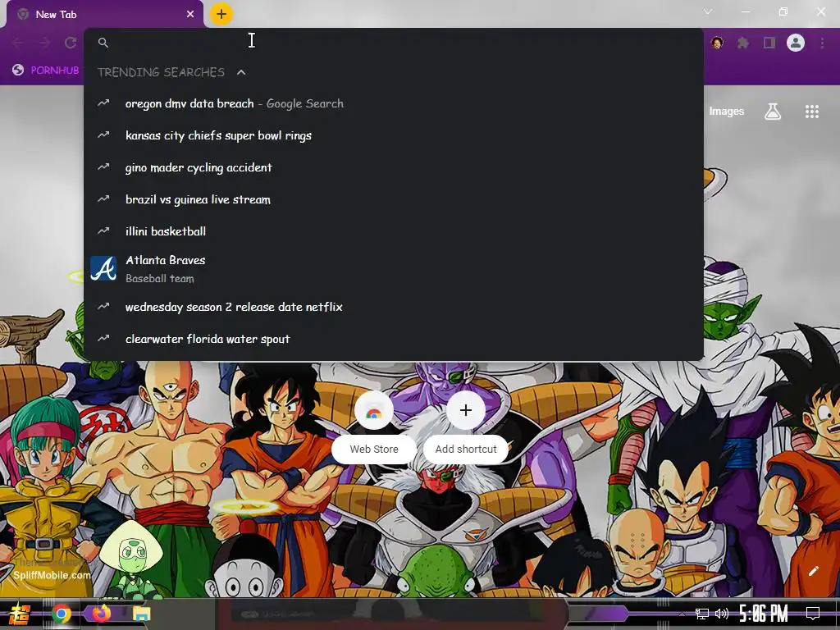840x630 pixels.
Task: Click the browser back arrow
Action: click(x=18, y=43)
